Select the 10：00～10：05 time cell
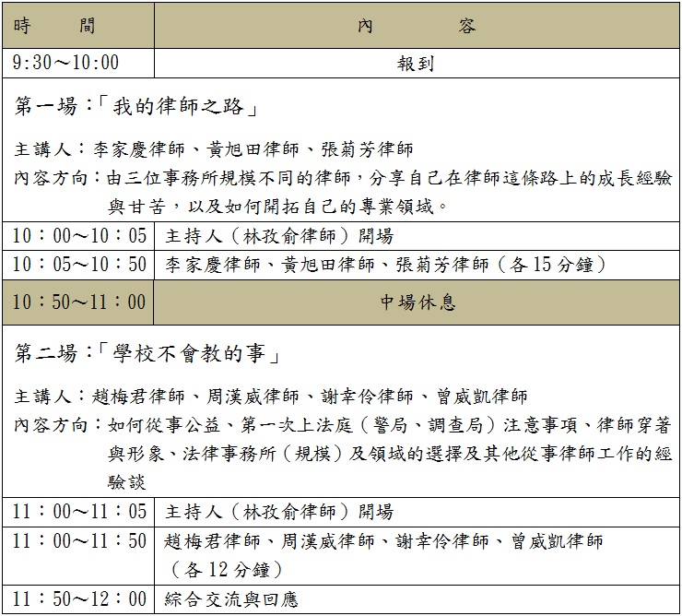The height and width of the screenshot is (616, 682). (78, 236)
